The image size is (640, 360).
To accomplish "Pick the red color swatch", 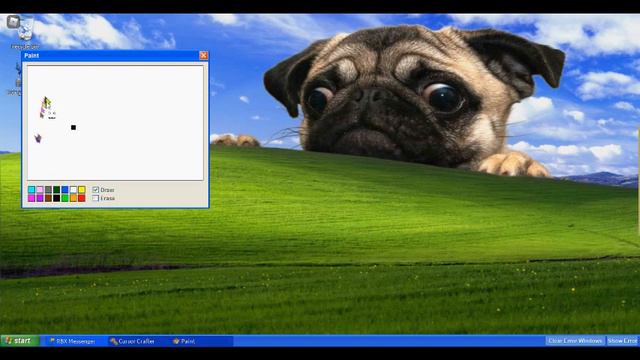I will (82, 198).
